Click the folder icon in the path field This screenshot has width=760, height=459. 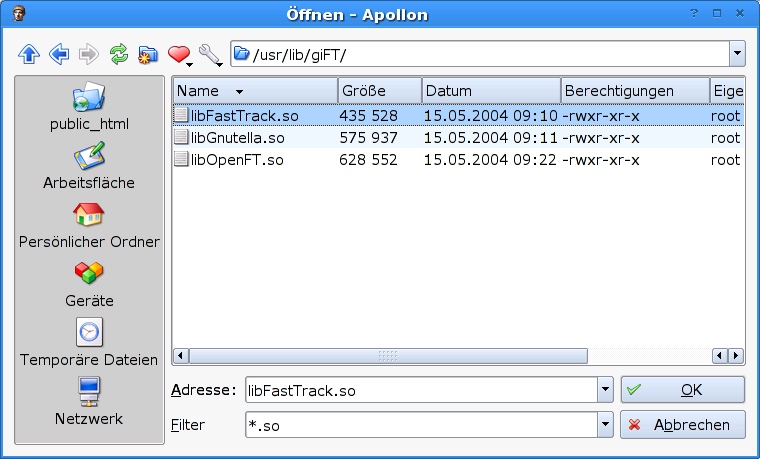tap(241, 53)
